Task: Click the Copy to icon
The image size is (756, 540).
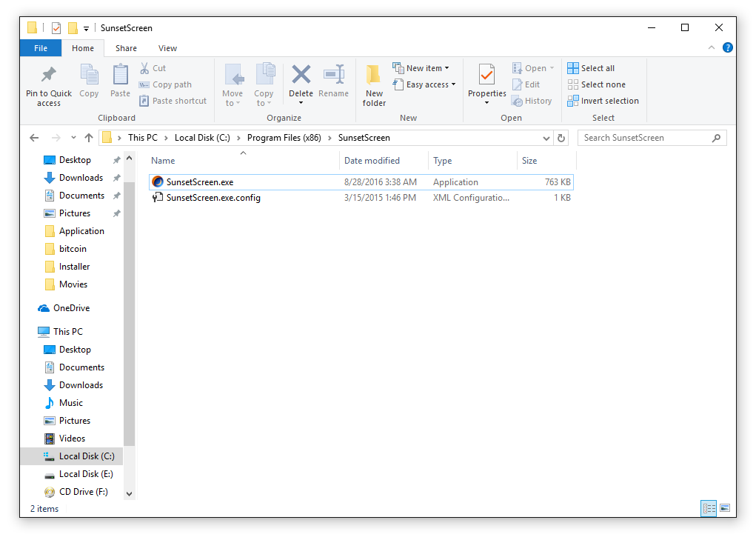Action: pos(265,75)
